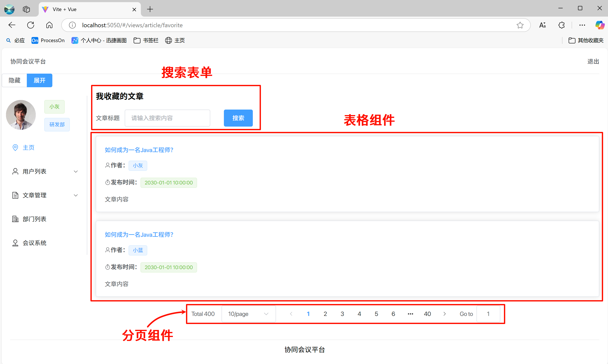608x364 pixels.
Task: Select the 隐藏 sidebar toggle option
Action: (14, 80)
